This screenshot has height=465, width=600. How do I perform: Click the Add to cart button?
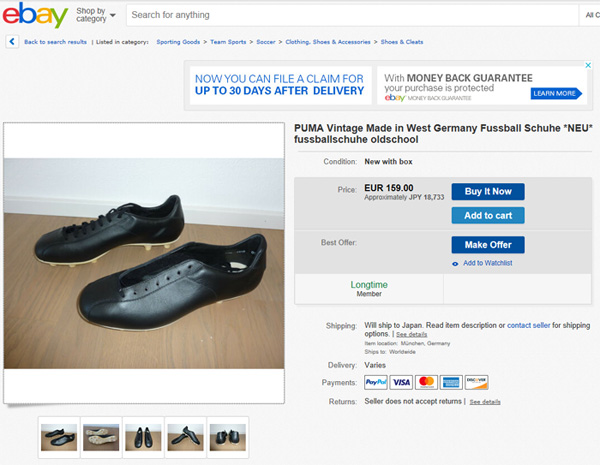pos(487,215)
